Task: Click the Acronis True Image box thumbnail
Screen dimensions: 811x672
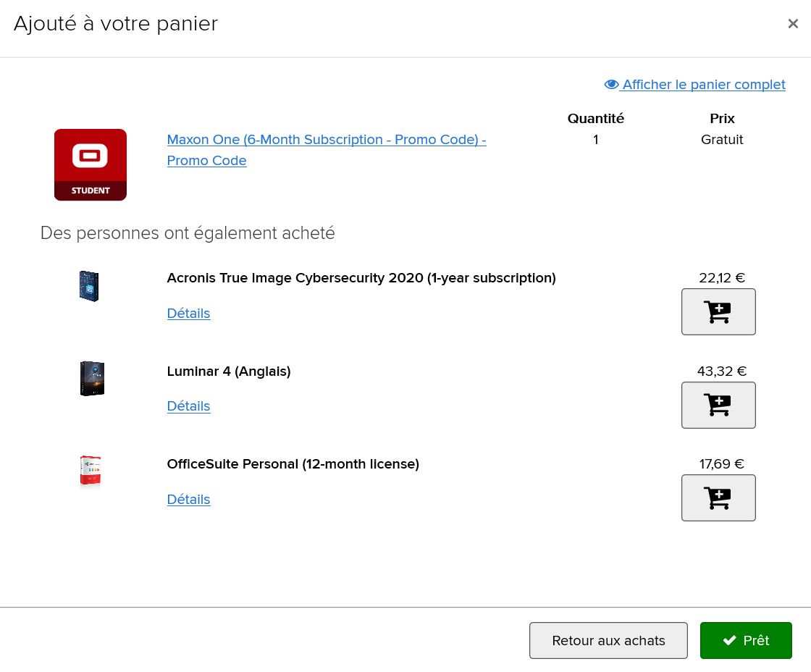Action: pyautogui.click(x=89, y=286)
